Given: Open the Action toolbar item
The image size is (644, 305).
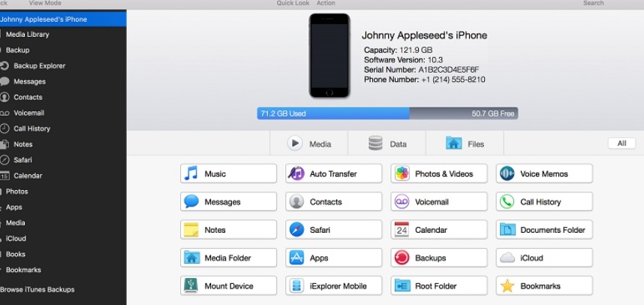Looking at the screenshot, I should coord(326,3).
